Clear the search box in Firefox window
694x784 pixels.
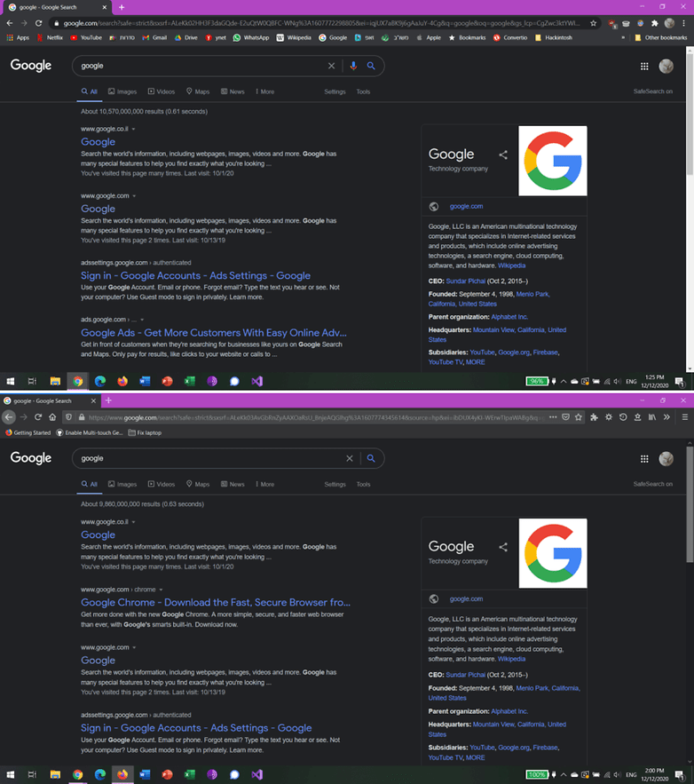coord(350,458)
